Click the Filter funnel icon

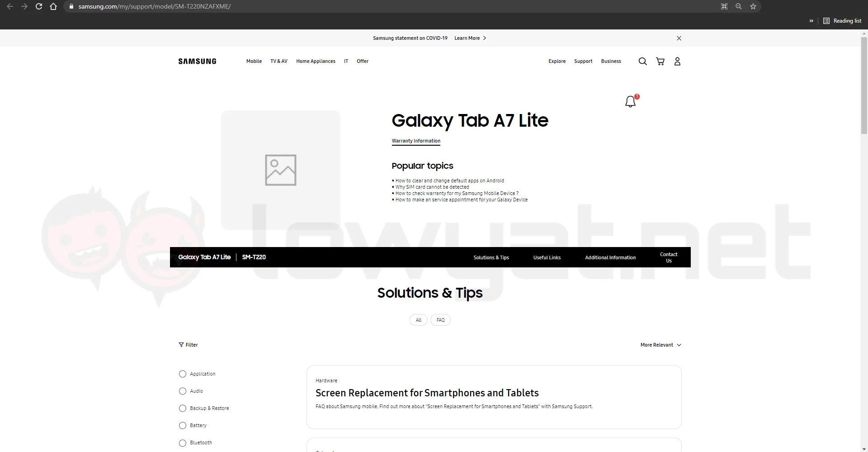tap(181, 345)
